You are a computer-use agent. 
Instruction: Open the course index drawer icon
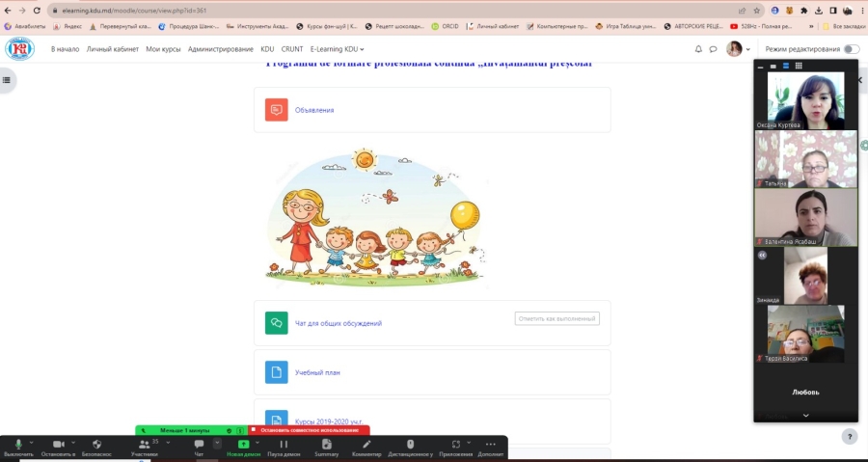pyautogui.click(x=7, y=80)
